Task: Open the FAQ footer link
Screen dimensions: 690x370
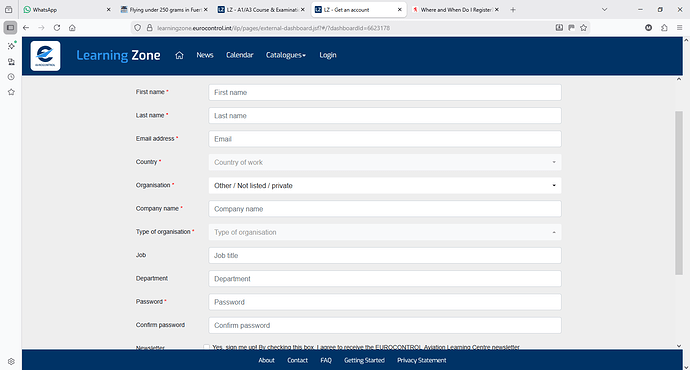Action: pos(326,360)
